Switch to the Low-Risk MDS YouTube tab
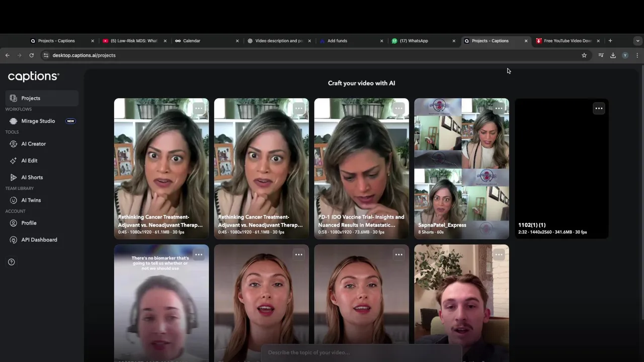 [x=134, y=41]
